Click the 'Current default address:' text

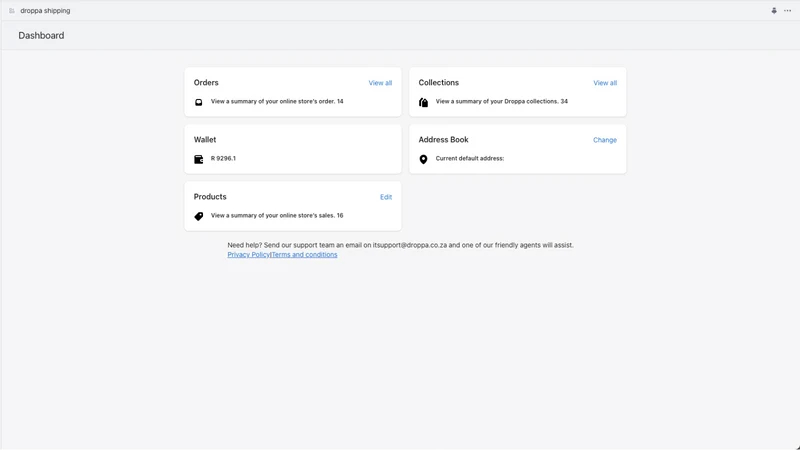[x=470, y=159]
